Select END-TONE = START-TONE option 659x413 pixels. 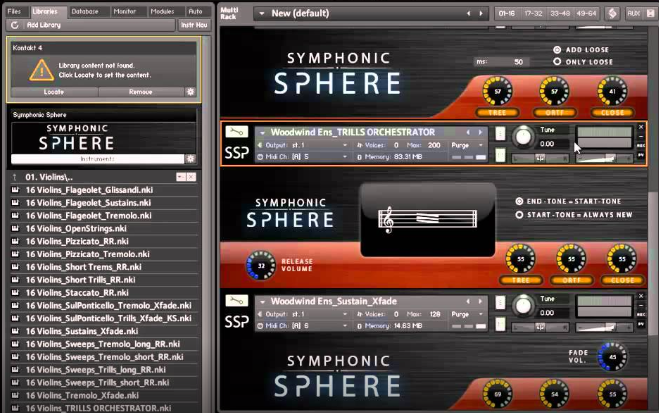point(519,201)
